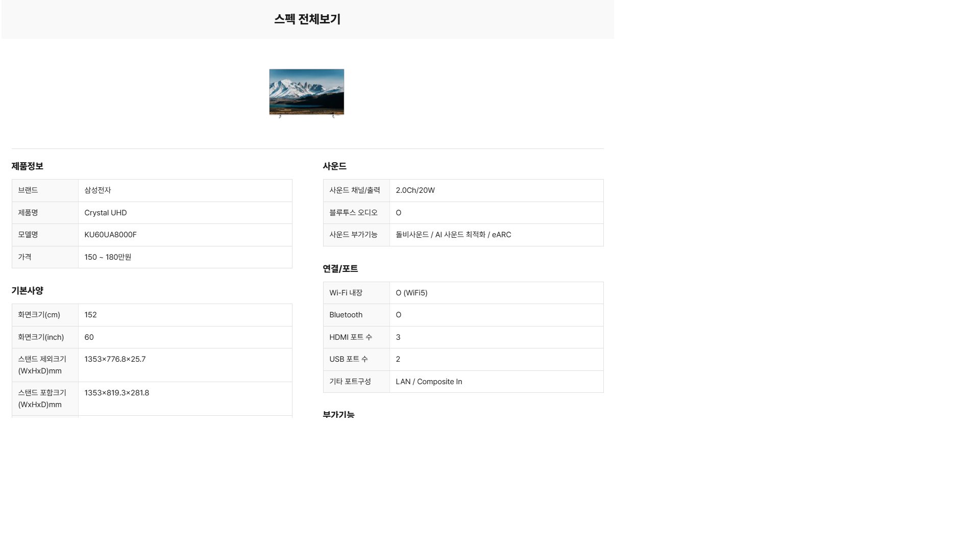Click the 150 ~ 180만원 price value

point(108,257)
